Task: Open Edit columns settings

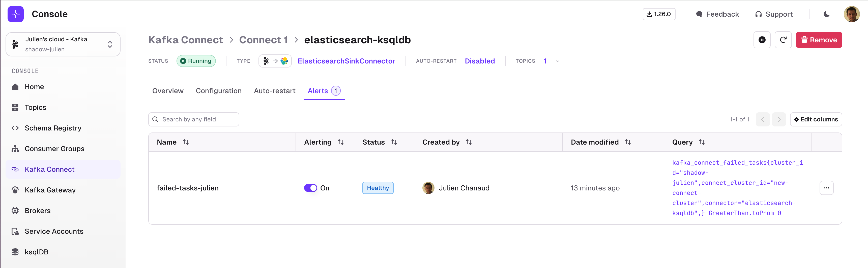Action: click(x=816, y=120)
